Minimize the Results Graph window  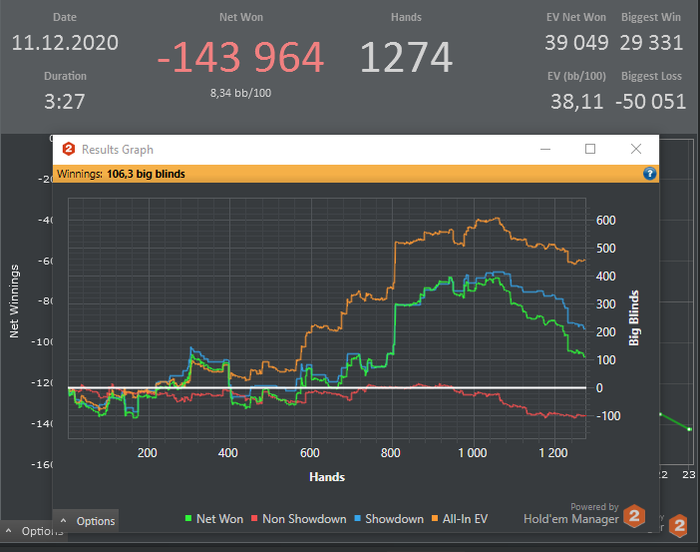point(546,149)
